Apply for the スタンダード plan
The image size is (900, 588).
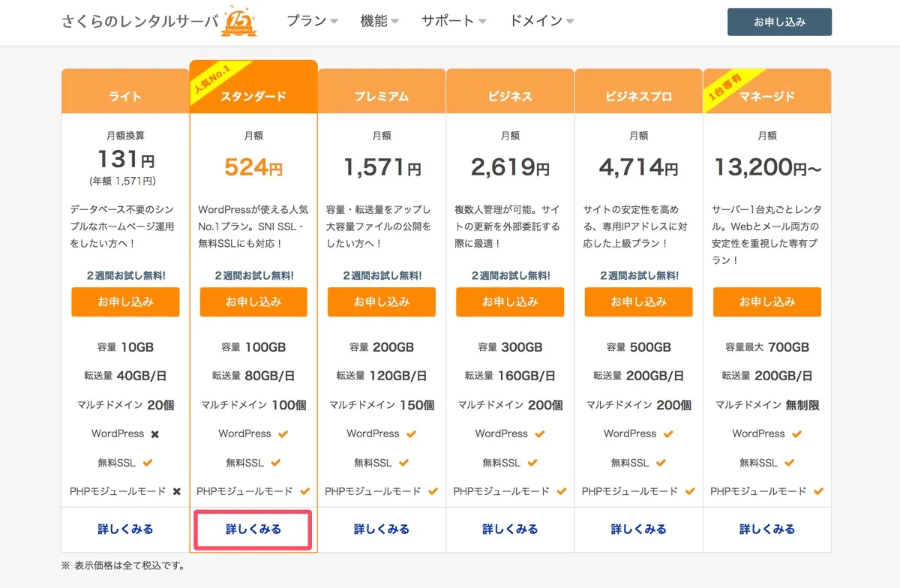click(x=253, y=301)
